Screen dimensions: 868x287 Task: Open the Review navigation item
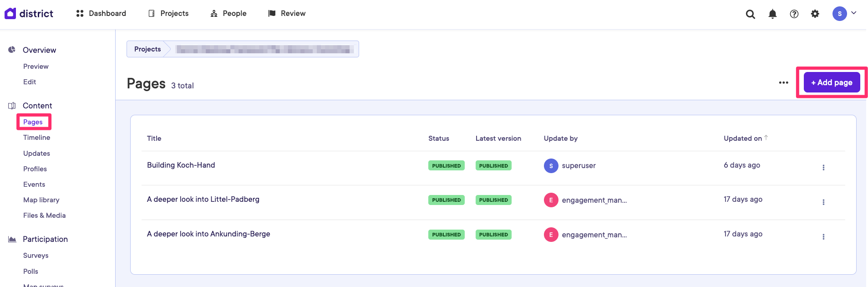[287, 14]
